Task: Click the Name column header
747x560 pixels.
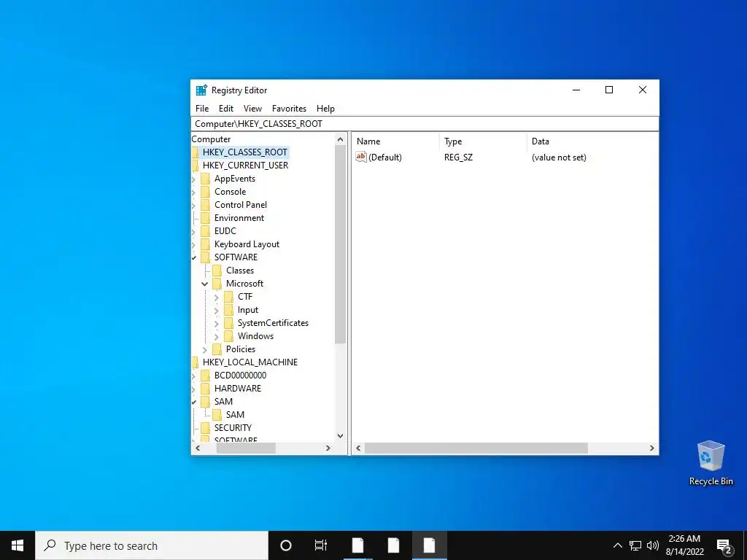Action: coord(396,141)
